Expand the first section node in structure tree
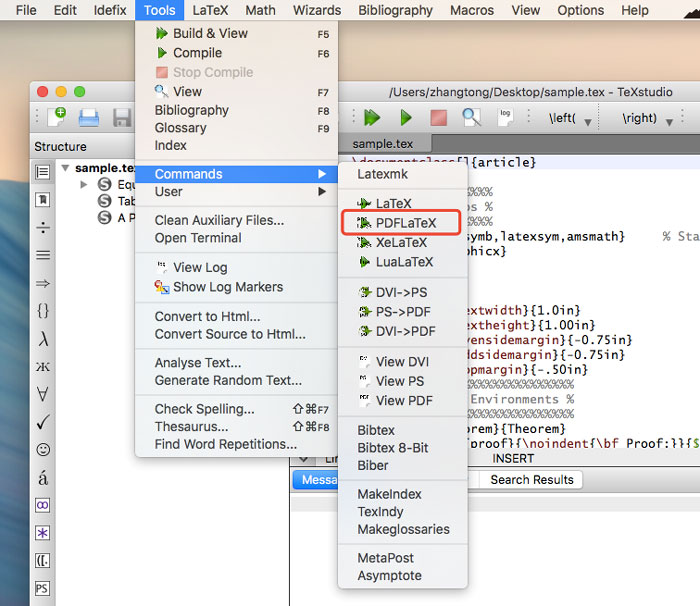 click(x=83, y=184)
